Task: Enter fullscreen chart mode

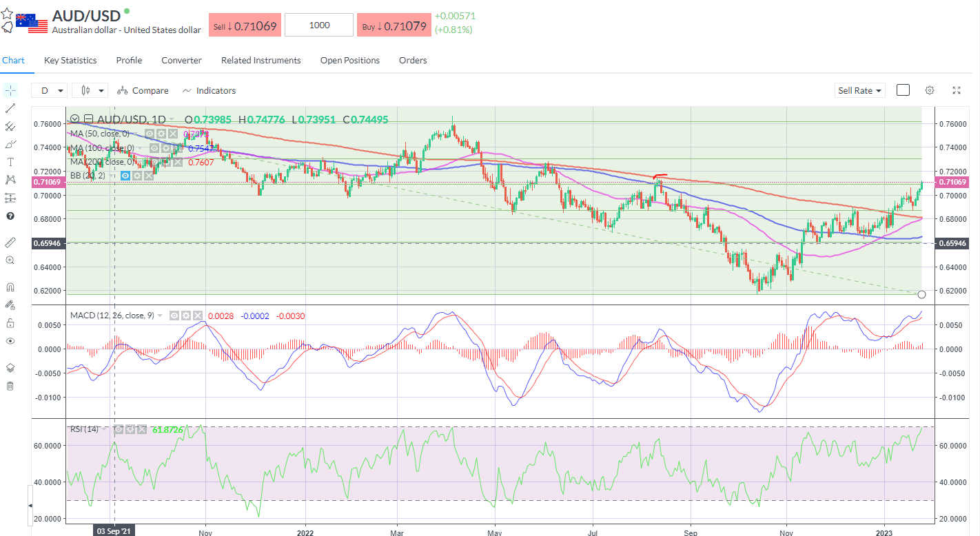Action: [957, 90]
